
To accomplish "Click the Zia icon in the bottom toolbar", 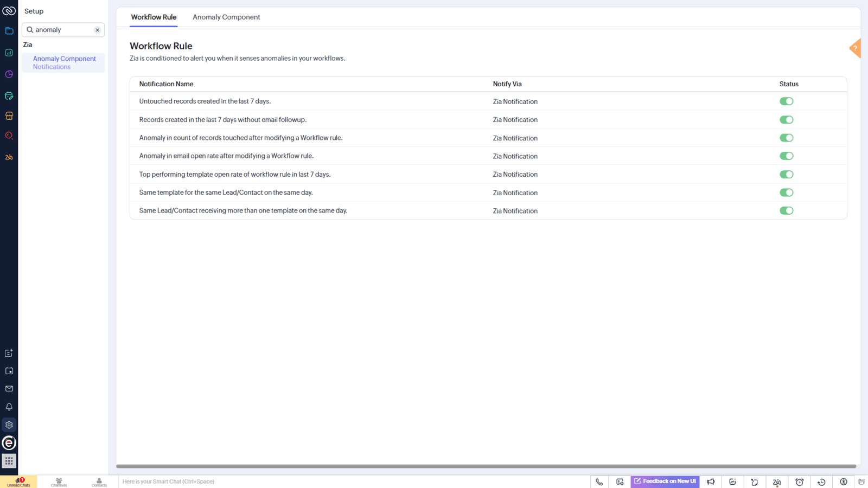I will (777, 481).
